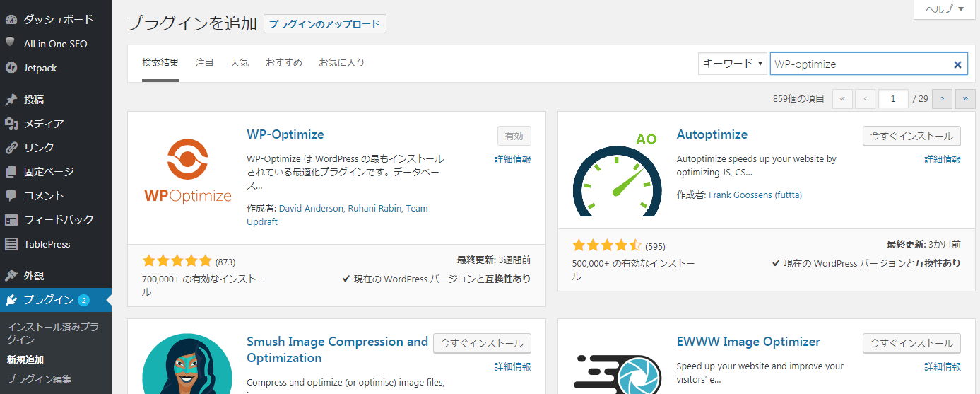Click the current page number field

click(893, 99)
